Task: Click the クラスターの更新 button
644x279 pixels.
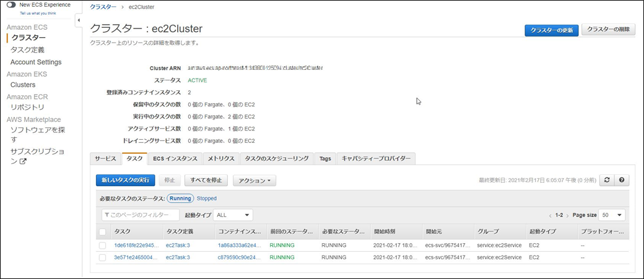Action: (552, 30)
